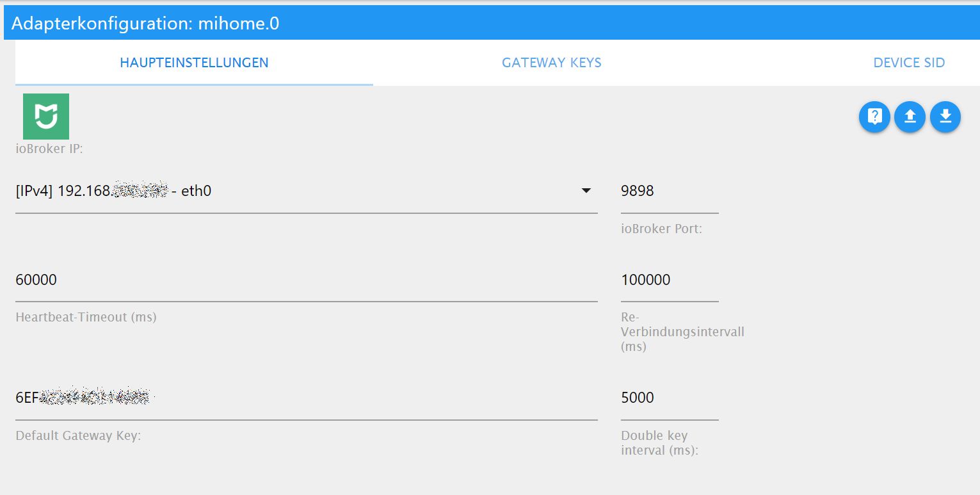Screen dimensions: 980x495
Task: Click the Double key interval field 5000
Action: [670, 398]
